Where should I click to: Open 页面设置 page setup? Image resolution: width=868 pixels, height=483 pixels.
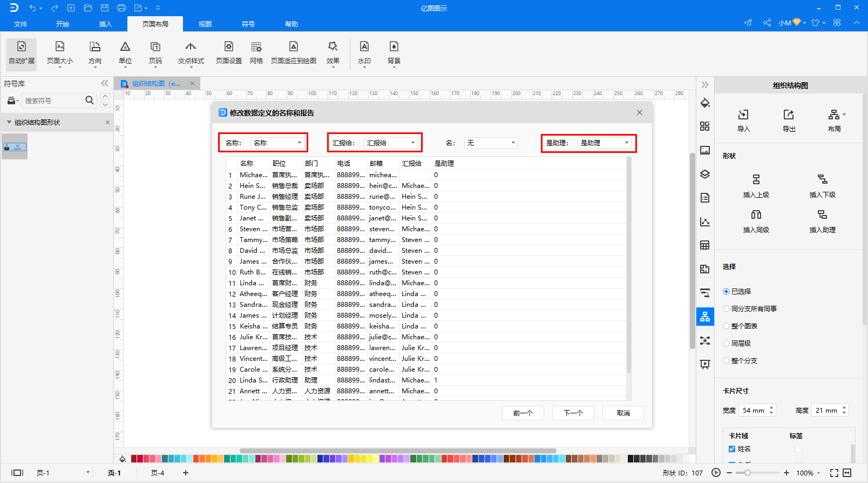tap(229, 54)
